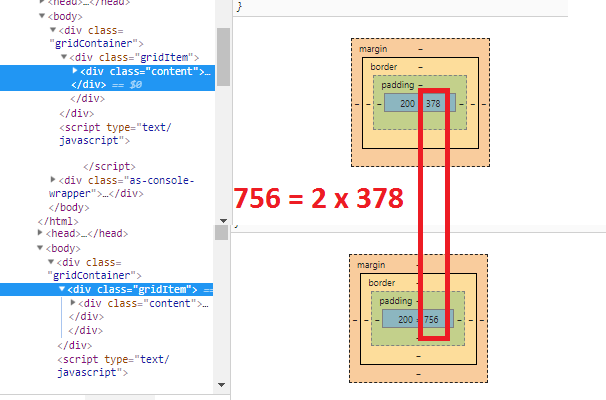
Task: Collapse the body node in lower DOM tree
Action: point(40,248)
